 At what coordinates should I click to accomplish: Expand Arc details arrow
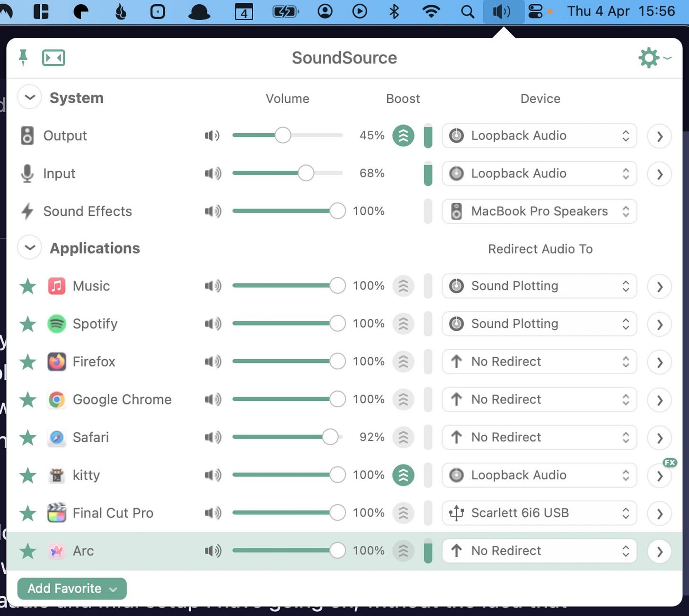(x=660, y=552)
